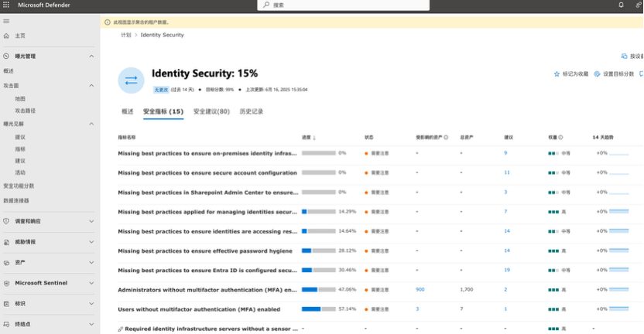Click the sort arrow on progress column

pyautogui.click(x=314, y=138)
